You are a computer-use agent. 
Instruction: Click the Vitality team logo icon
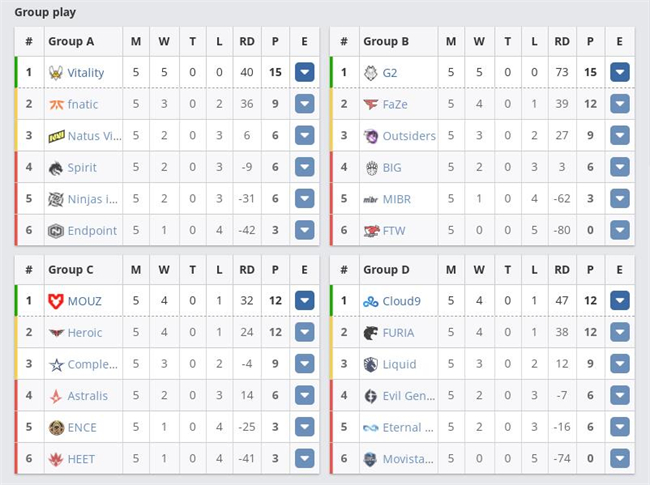click(56, 73)
